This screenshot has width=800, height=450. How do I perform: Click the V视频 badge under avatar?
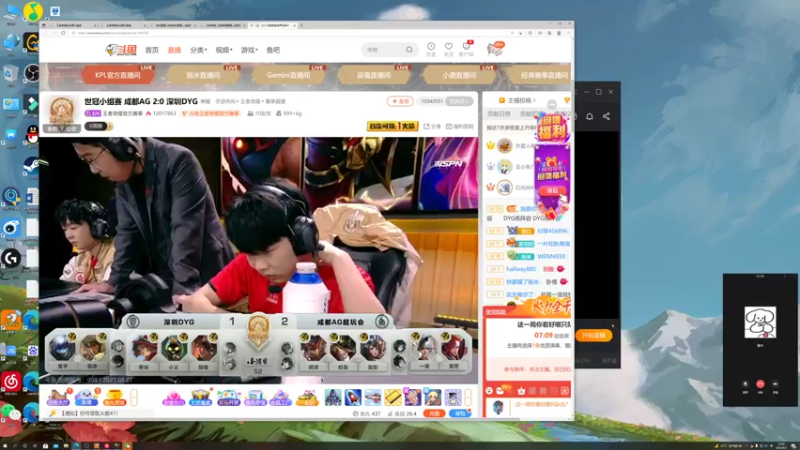pyautogui.click(x=98, y=126)
